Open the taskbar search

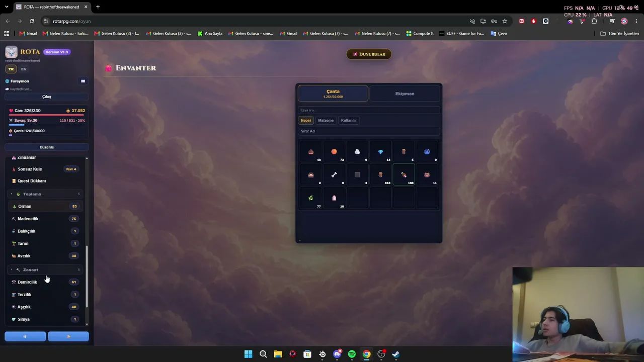pyautogui.click(x=263, y=354)
